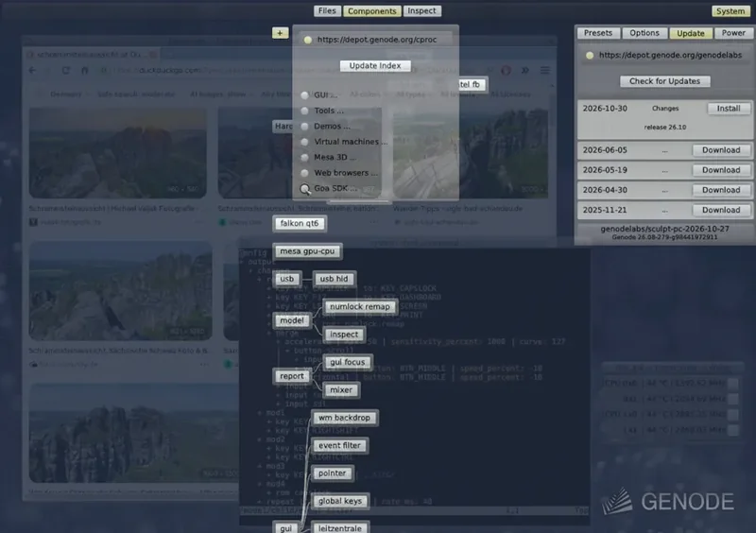Expand Changes for 2026-10-30 entry
The width and height of the screenshot is (756, 533).
coord(665,109)
